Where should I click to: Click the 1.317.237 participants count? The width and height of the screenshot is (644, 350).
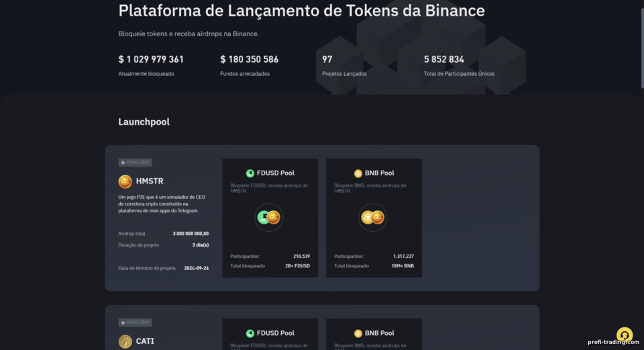(x=403, y=256)
